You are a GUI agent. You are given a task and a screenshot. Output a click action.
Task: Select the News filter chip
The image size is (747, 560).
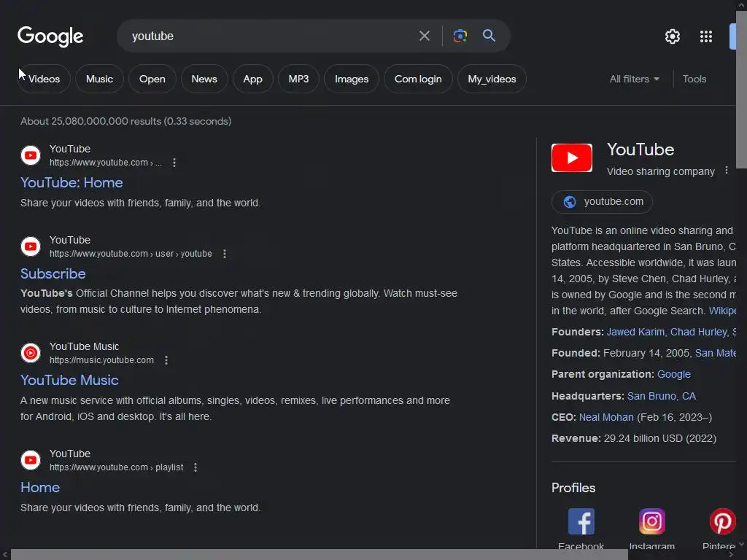204,79
